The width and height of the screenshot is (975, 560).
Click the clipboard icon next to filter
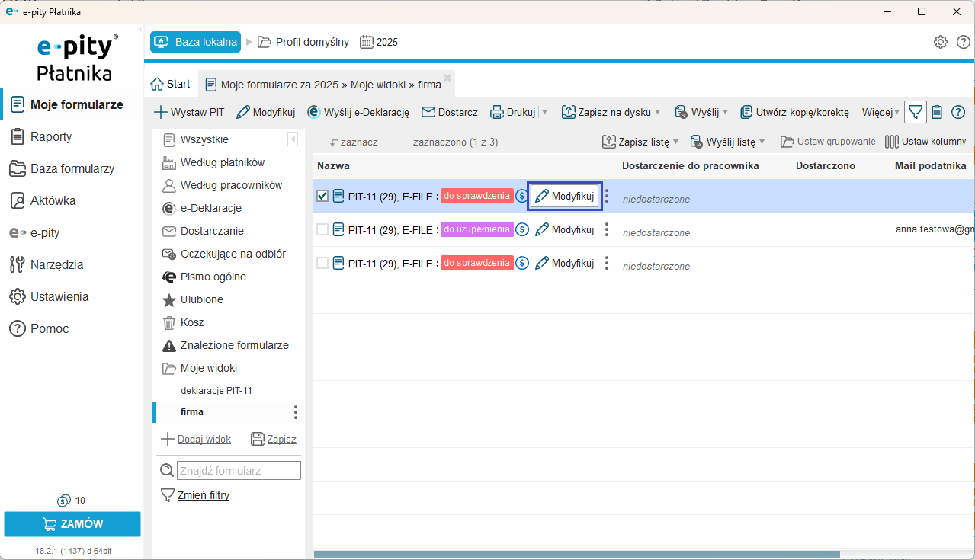tap(937, 112)
